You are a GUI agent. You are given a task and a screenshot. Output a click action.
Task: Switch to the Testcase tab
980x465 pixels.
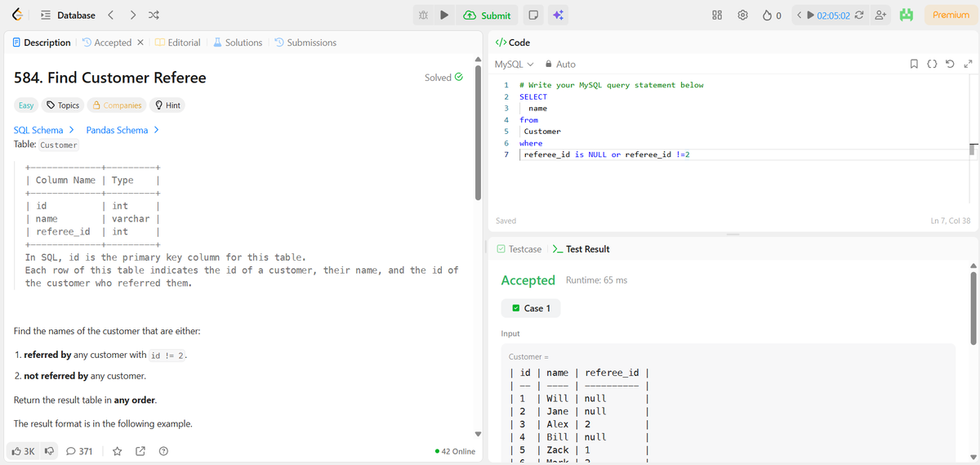(x=518, y=249)
